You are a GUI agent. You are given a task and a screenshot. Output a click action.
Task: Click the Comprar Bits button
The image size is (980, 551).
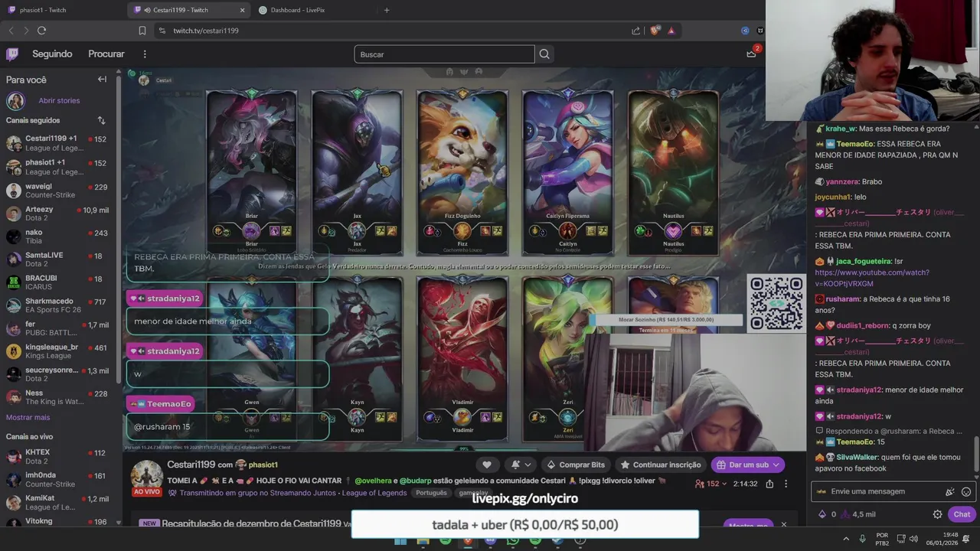click(575, 465)
